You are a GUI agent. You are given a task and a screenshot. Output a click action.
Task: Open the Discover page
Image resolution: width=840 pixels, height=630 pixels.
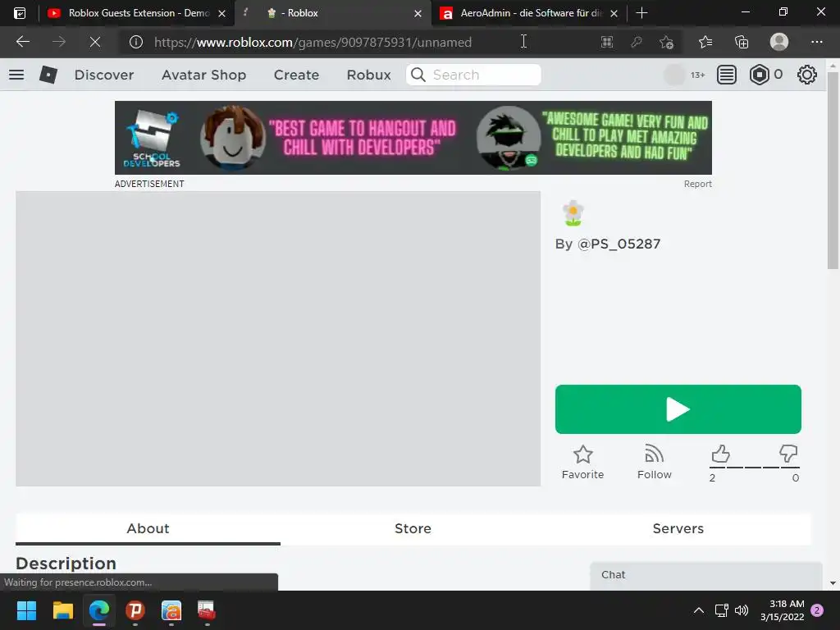pos(104,75)
